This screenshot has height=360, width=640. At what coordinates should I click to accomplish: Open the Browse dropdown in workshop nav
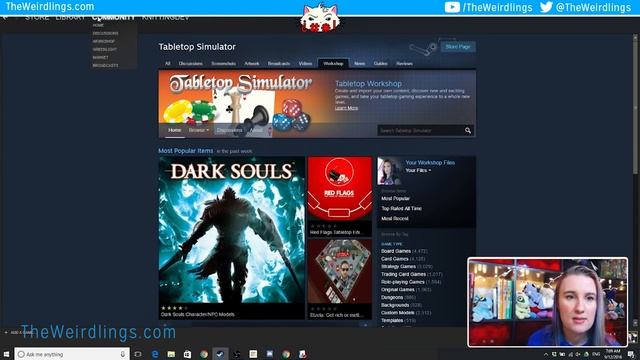[199, 130]
